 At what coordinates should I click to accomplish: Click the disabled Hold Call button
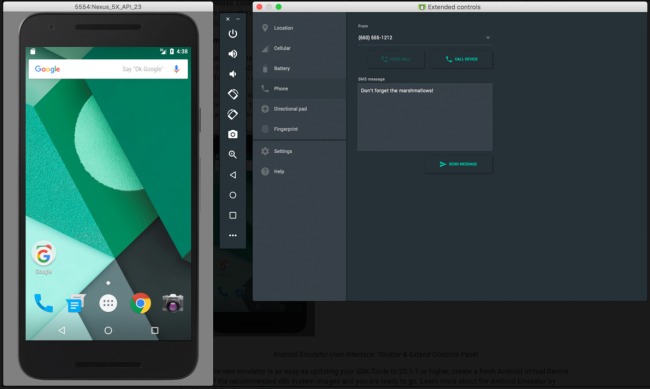coord(396,59)
